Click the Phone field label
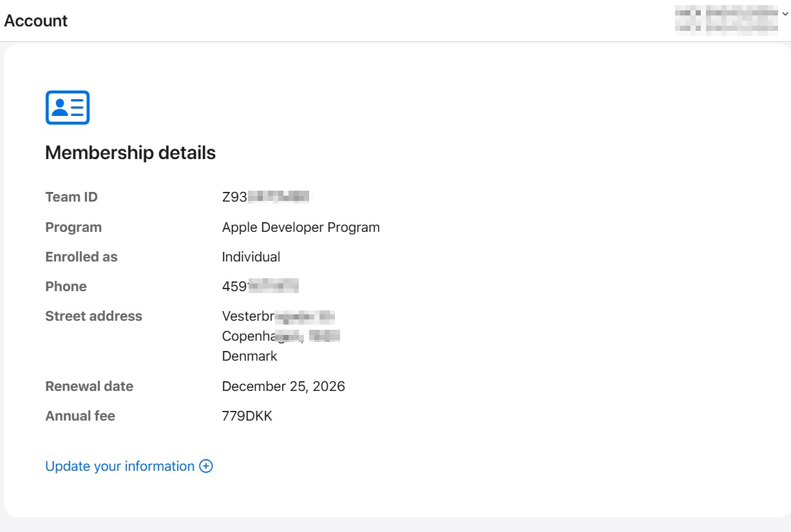This screenshot has height=532, width=791. [x=66, y=287]
